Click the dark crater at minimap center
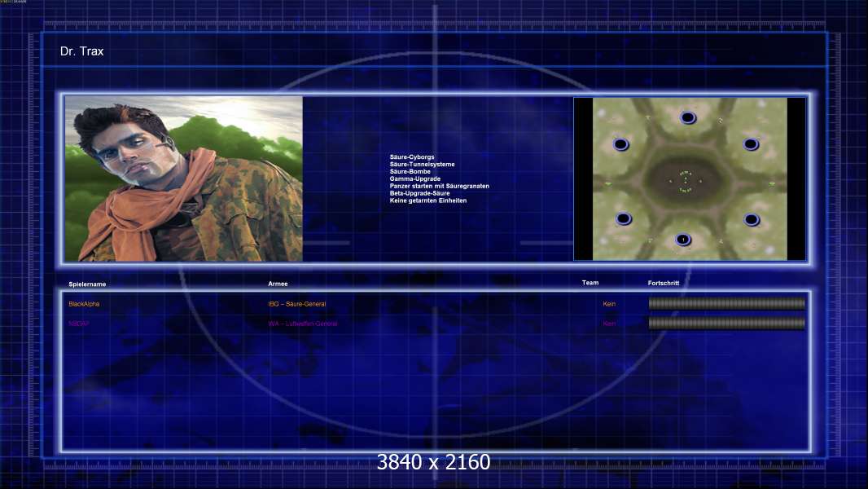 click(686, 181)
